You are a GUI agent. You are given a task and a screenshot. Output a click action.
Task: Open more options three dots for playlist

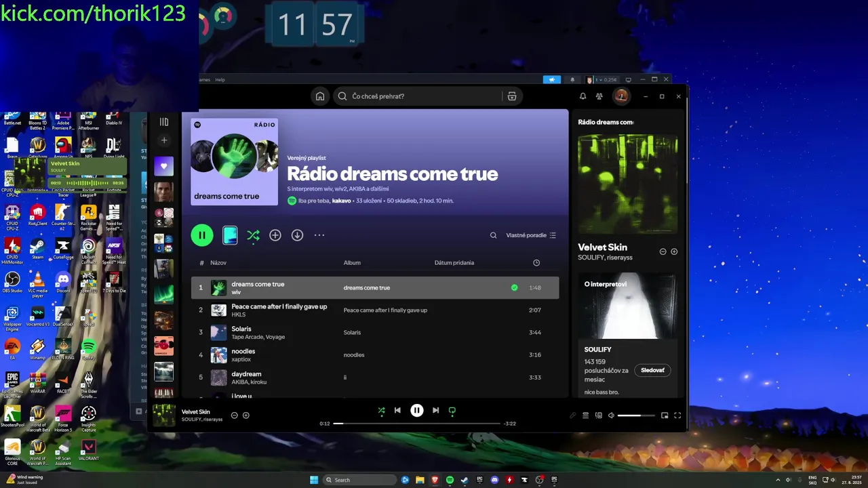click(x=319, y=235)
